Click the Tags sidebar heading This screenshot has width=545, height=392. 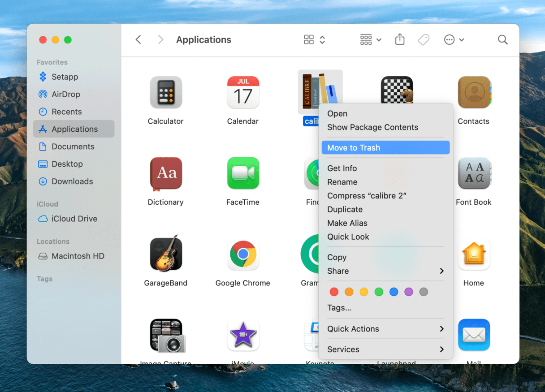pos(44,279)
